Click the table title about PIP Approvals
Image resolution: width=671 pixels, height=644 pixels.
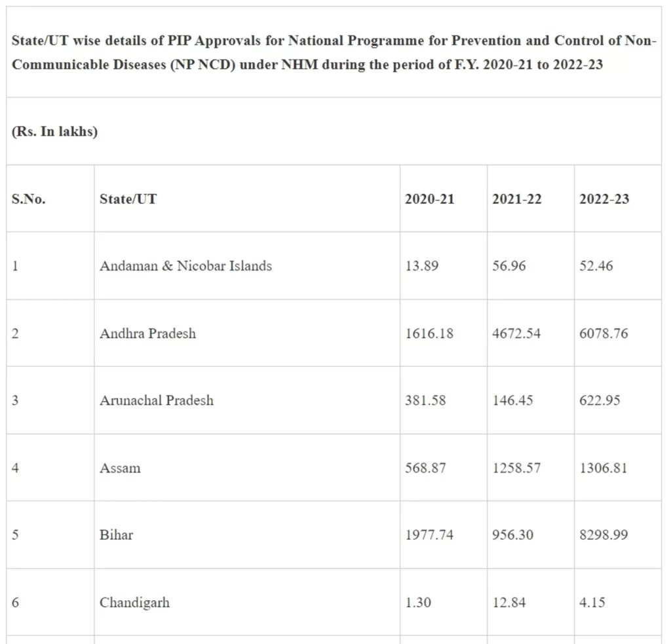click(x=334, y=53)
